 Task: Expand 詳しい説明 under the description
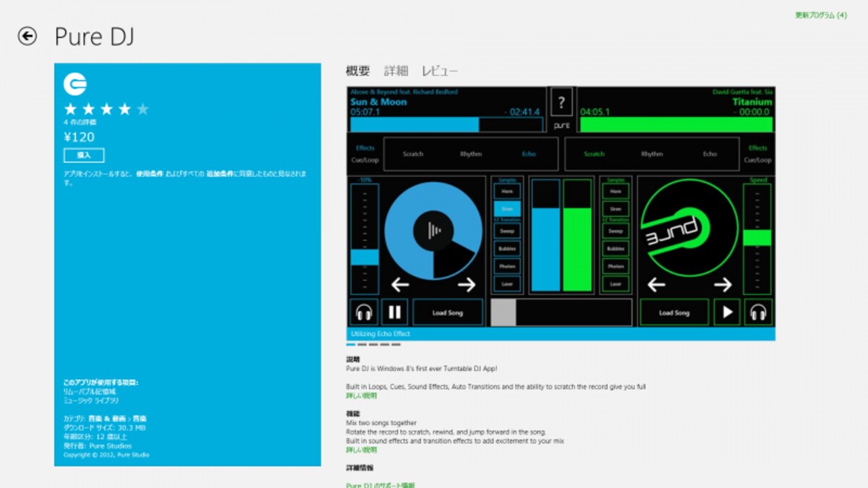pyautogui.click(x=361, y=396)
